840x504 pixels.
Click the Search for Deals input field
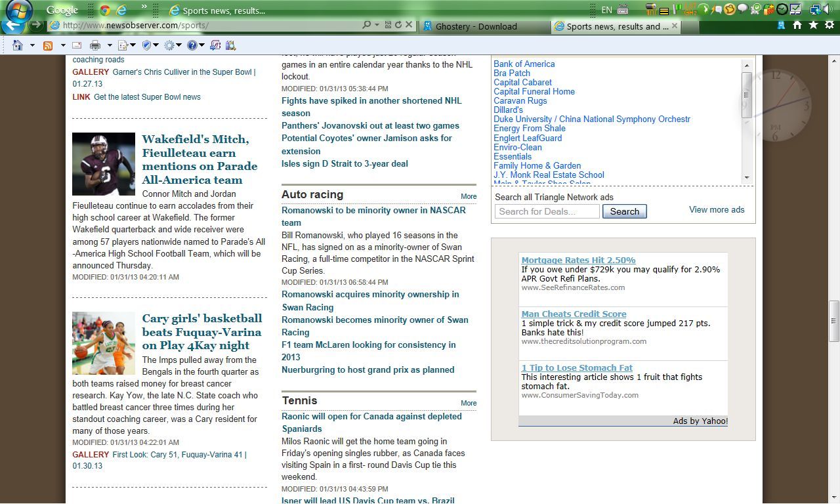click(547, 211)
